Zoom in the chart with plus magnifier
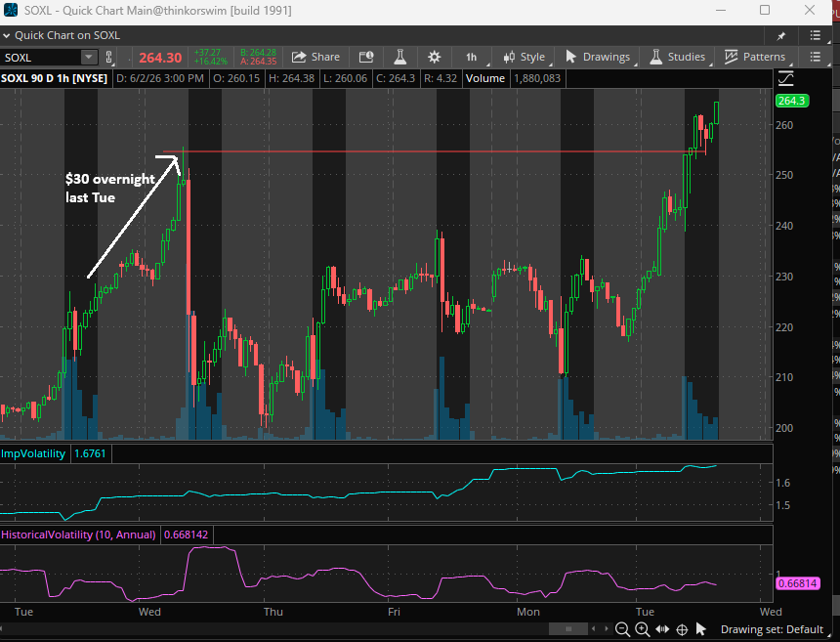840x642 pixels. pyautogui.click(x=643, y=629)
